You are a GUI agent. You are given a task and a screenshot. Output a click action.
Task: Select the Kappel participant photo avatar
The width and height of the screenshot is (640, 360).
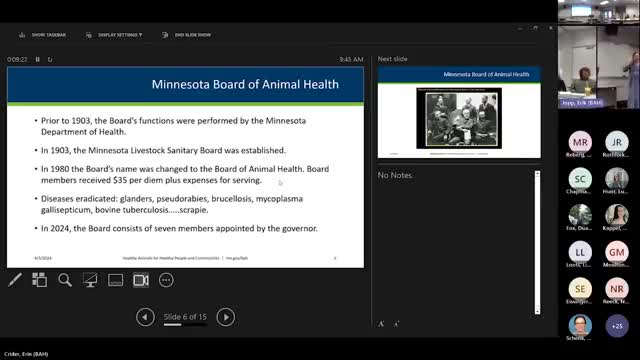pos(617,215)
